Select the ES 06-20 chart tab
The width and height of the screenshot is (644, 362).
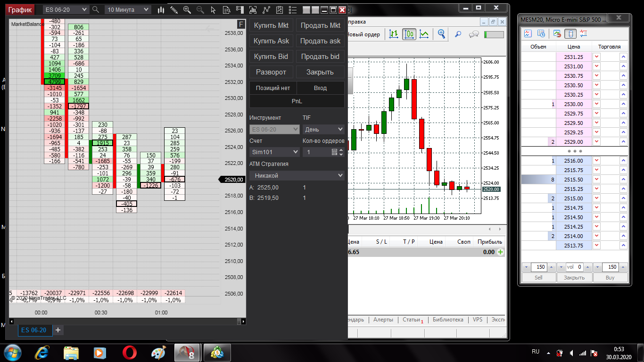click(34, 330)
